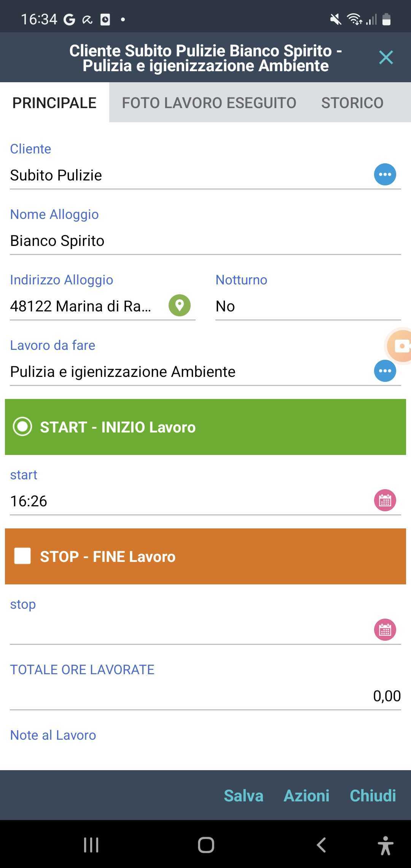Switch to FOTO LAVORO ESEGUITO tab
The height and width of the screenshot is (868, 411).
point(209,103)
